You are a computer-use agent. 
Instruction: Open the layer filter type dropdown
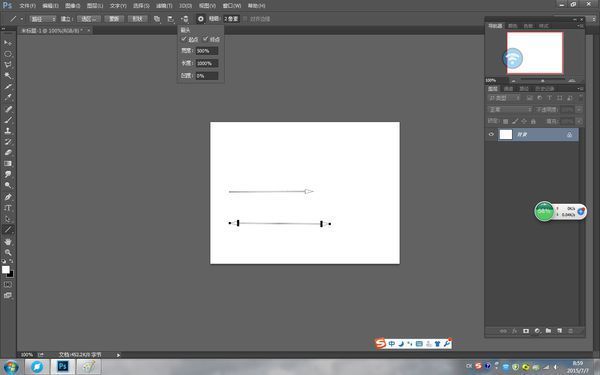(x=505, y=98)
